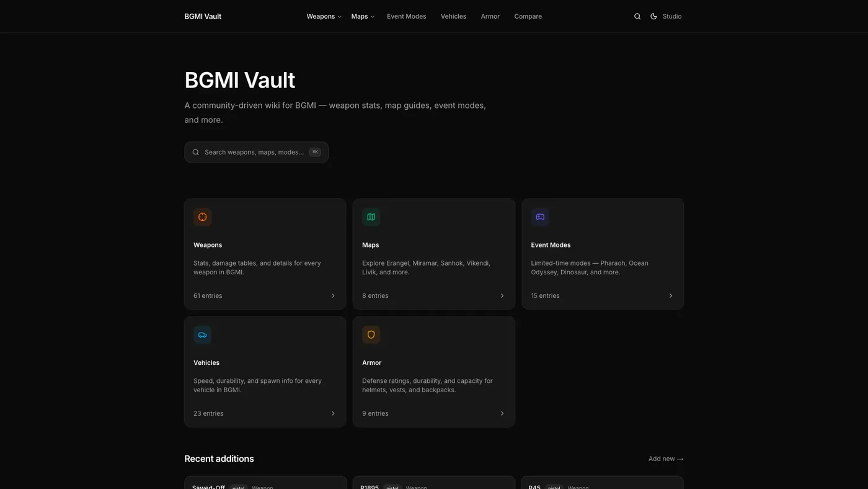Click the search magnifier icon in header
This screenshot has height=489, width=868.
point(637,17)
